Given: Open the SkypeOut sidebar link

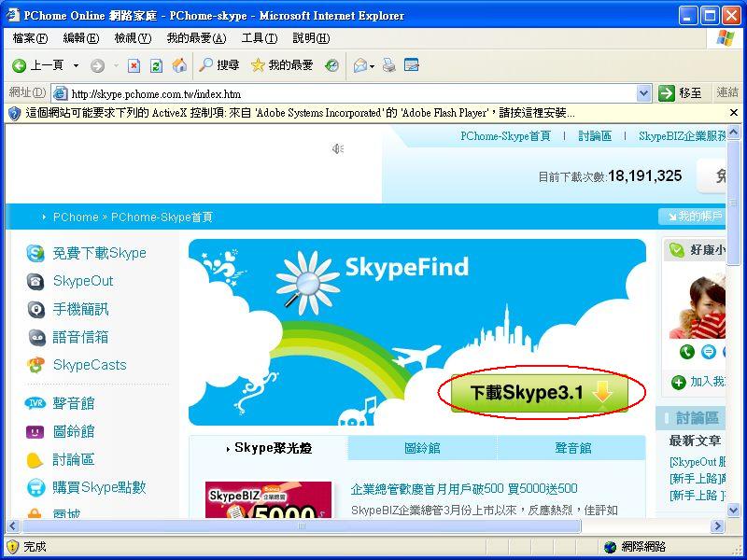Looking at the screenshot, I should pyautogui.click(x=83, y=281).
